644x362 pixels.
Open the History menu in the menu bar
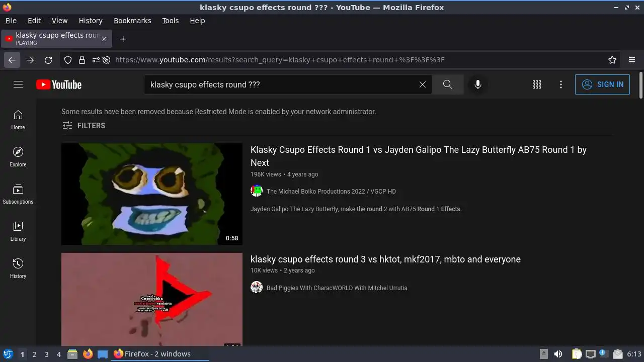91,21
